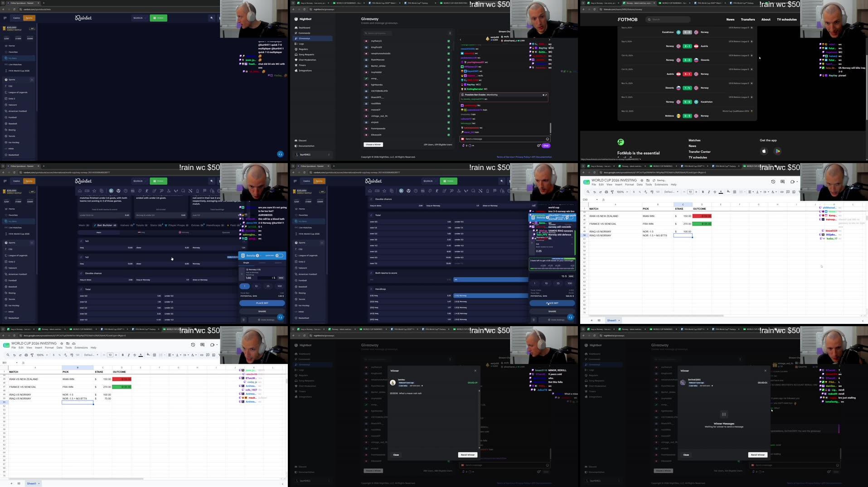Click text color icon in Sheets with C50 selected
Viewport: 868px width, 487px height.
point(721,192)
